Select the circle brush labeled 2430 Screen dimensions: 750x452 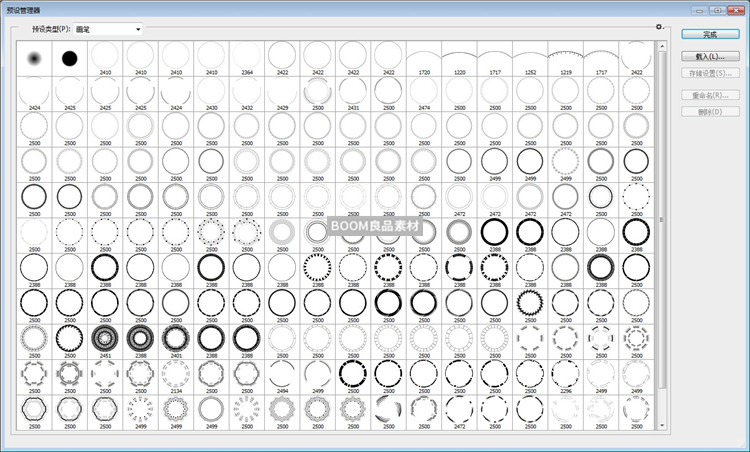[x=212, y=93]
